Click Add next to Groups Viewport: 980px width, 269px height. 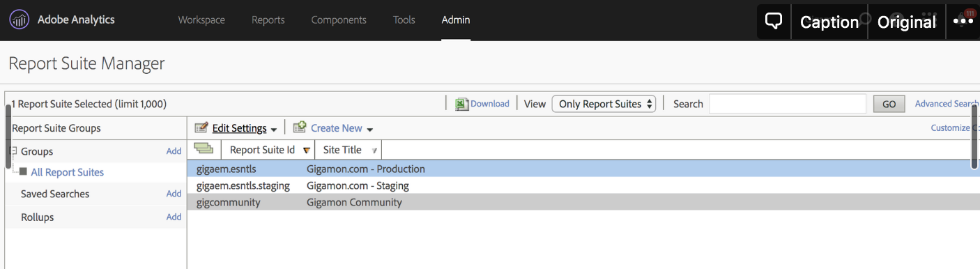point(174,151)
